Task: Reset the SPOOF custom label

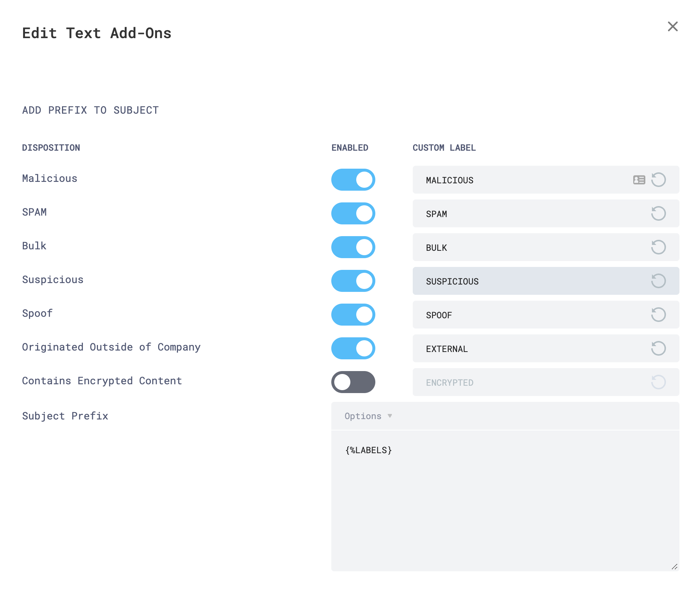Action: (659, 315)
